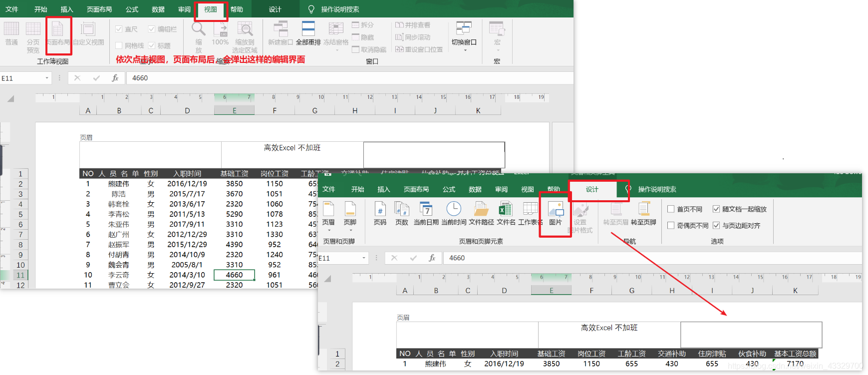
Task: Open 设计 tab in front window
Action: (592, 189)
